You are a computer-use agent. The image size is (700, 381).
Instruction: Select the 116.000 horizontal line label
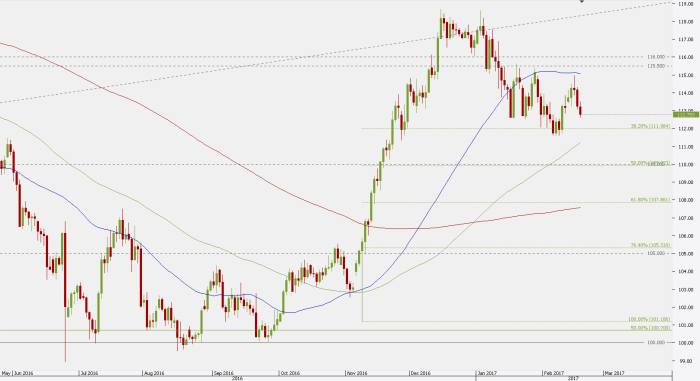pos(656,57)
